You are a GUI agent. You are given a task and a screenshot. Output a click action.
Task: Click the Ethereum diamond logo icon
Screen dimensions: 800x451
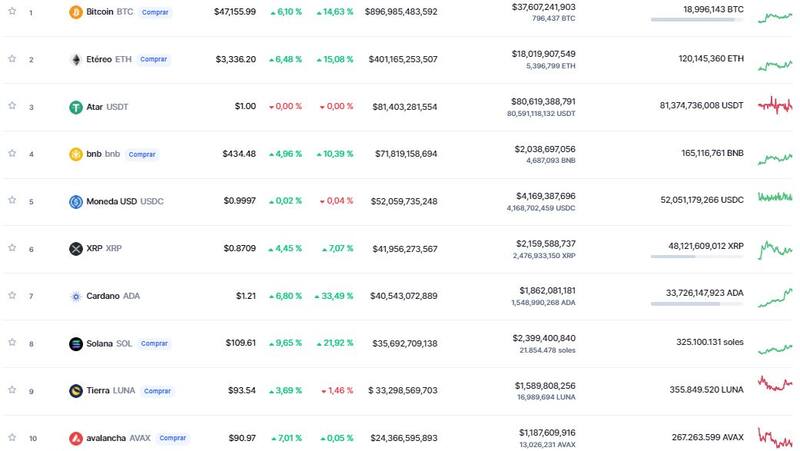click(75, 60)
